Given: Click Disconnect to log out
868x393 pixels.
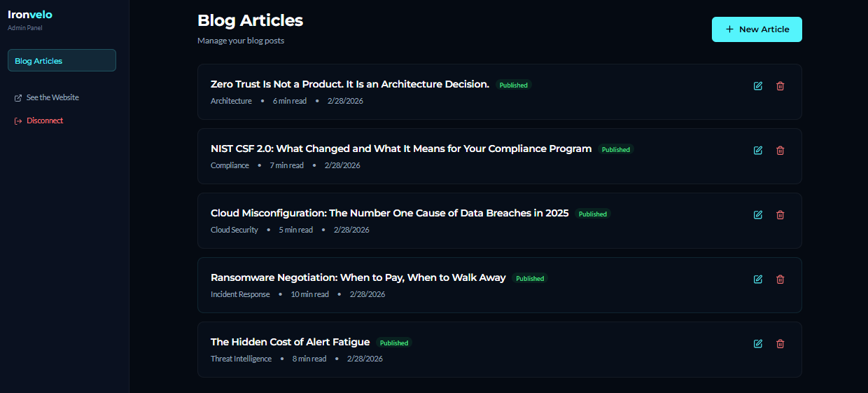Looking at the screenshot, I should pyautogui.click(x=38, y=120).
